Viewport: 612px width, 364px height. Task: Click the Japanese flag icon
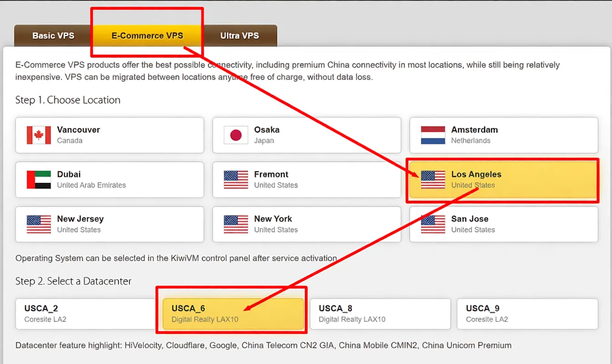click(x=236, y=135)
